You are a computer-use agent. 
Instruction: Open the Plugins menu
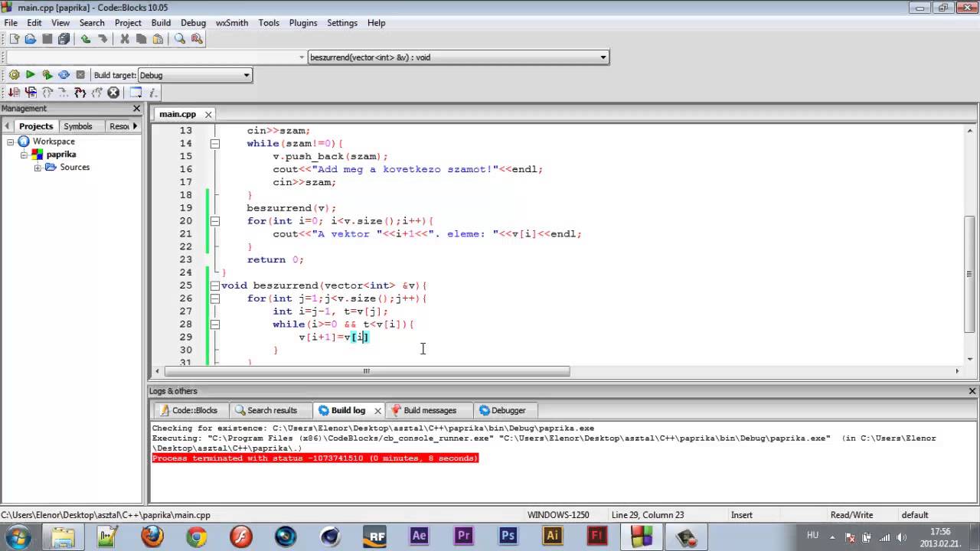pyautogui.click(x=303, y=23)
